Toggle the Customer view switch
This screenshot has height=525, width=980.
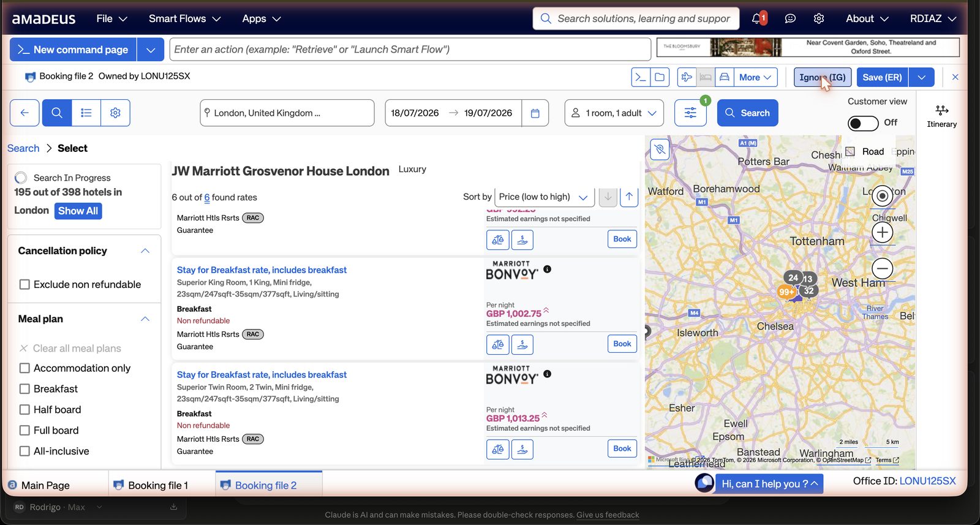(x=862, y=123)
